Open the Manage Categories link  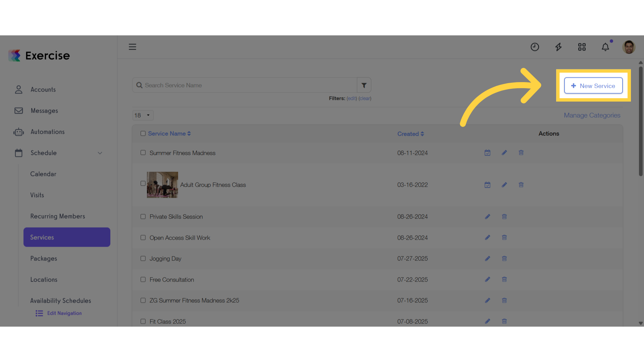[592, 115]
